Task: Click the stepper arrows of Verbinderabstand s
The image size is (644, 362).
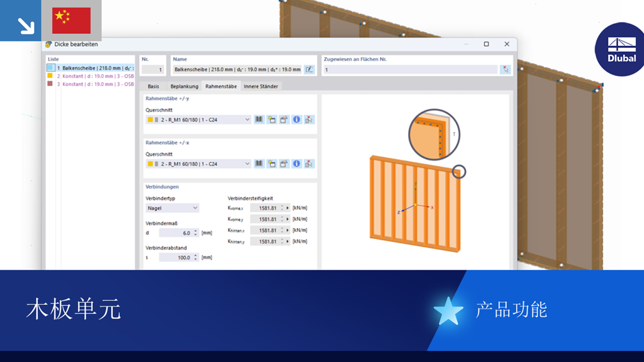Action: click(x=196, y=257)
